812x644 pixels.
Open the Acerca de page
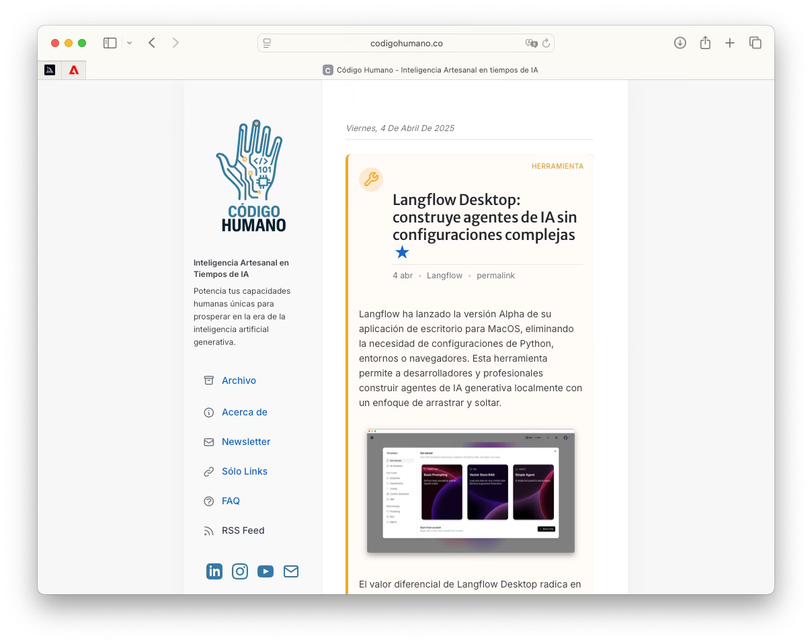[x=245, y=412]
